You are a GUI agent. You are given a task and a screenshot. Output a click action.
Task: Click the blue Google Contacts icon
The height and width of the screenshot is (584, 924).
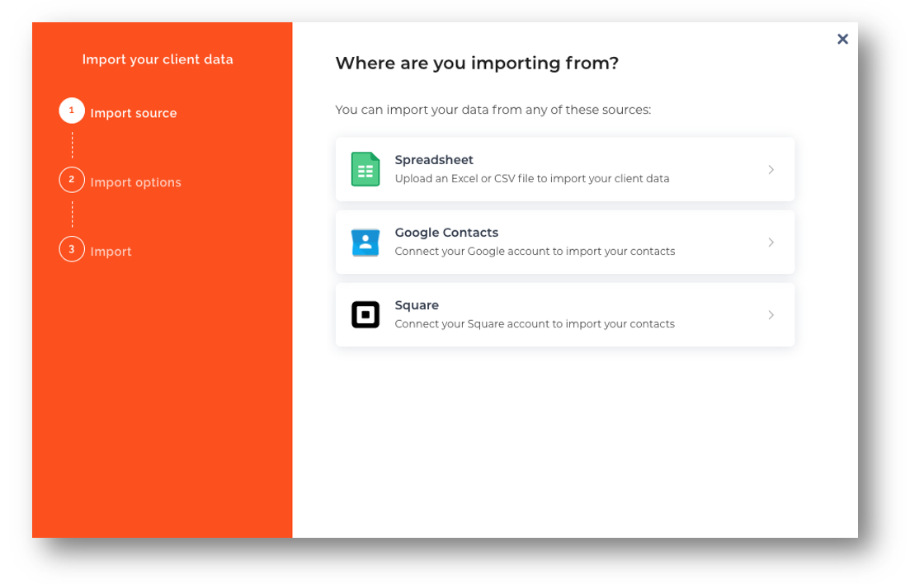[365, 243]
